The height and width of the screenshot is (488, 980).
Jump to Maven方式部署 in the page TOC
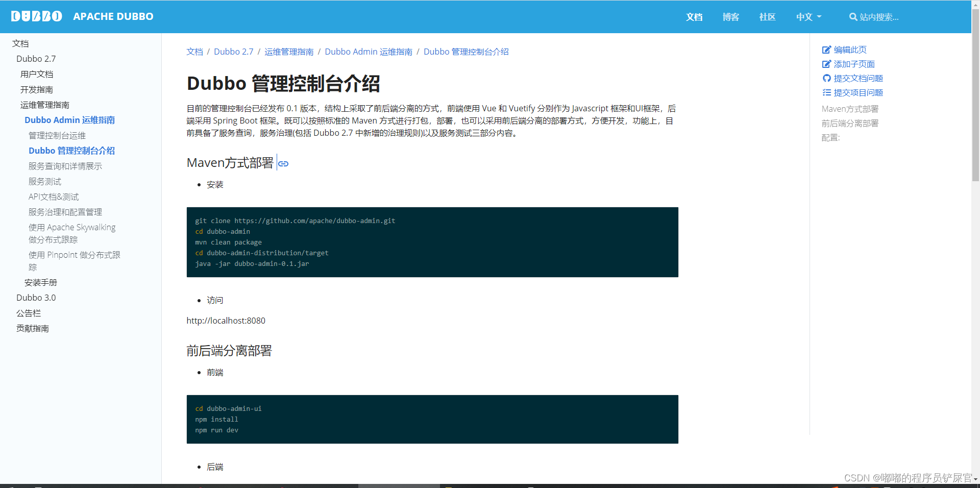(x=850, y=109)
